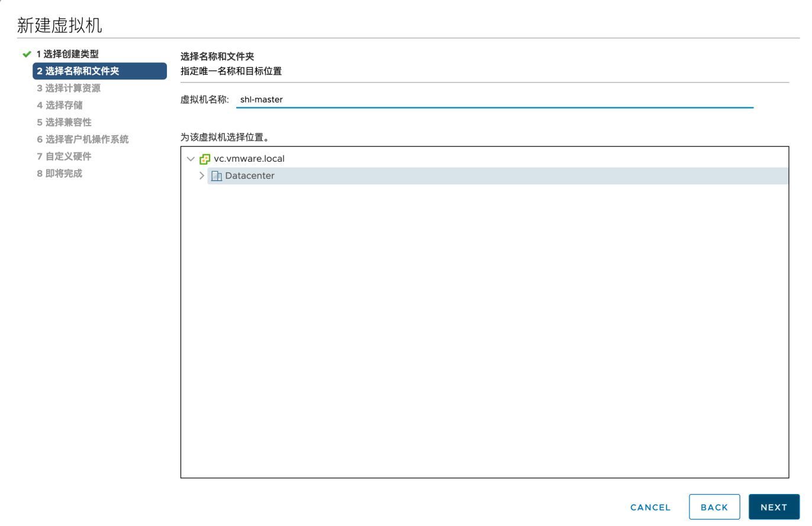Screen dimensions: 812x526
Task: Proceed with the NEXT button
Action: pos(774,508)
